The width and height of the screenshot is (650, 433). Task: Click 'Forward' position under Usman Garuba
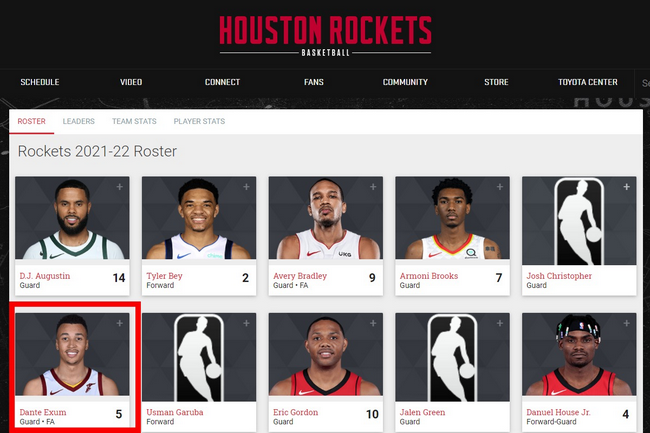pos(160,422)
